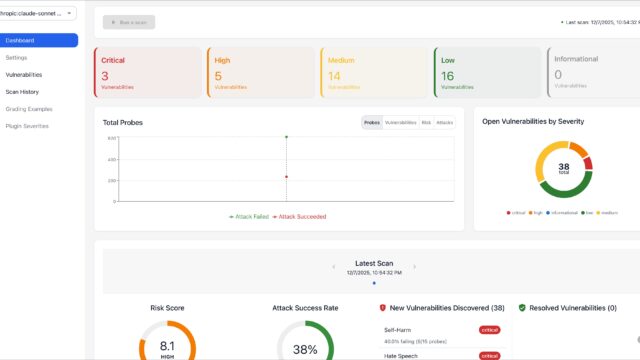Image resolution: width=640 pixels, height=360 pixels.
Task: Open Plugin Severities page
Action: (x=27, y=126)
